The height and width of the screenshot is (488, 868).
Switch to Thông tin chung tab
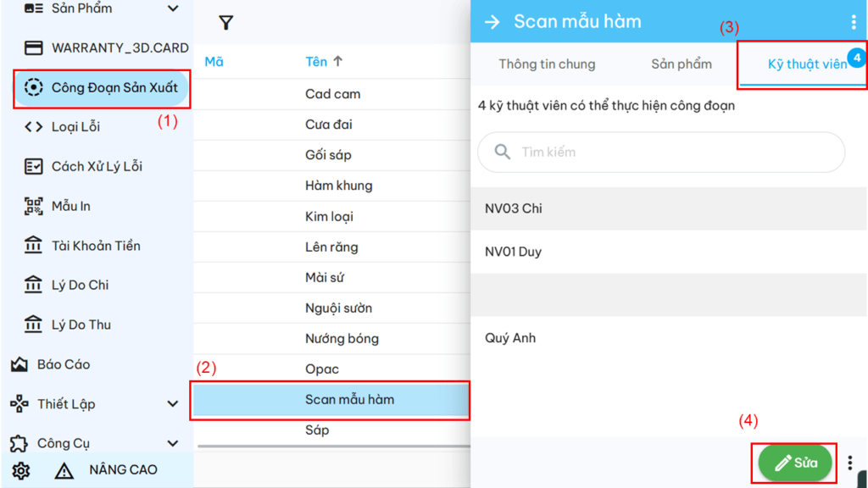coord(547,64)
